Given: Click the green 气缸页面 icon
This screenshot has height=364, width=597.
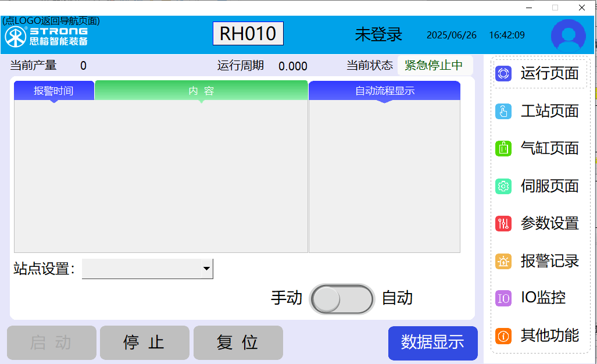Looking at the screenshot, I should point(503,148).
